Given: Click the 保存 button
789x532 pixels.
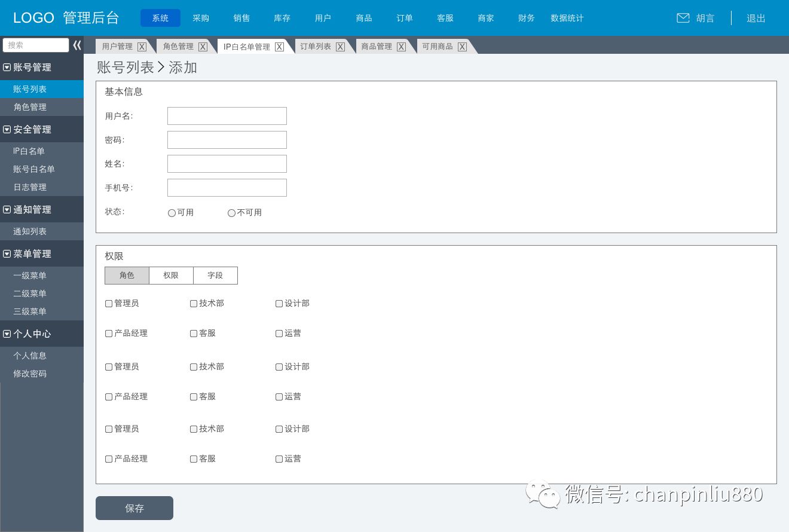Looking at the screenshot, I should [x=134, y=508].
